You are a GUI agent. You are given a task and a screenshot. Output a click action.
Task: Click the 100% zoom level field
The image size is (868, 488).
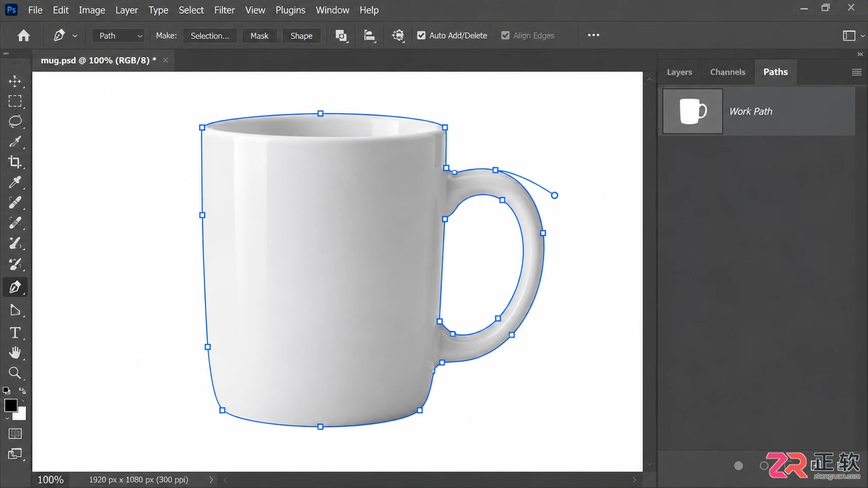[51, 480]
